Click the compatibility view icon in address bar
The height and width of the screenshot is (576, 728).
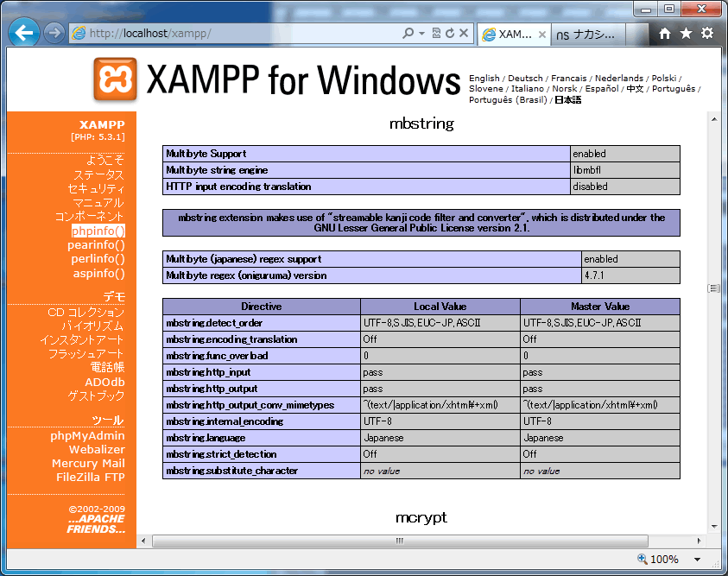coord(436,34)
